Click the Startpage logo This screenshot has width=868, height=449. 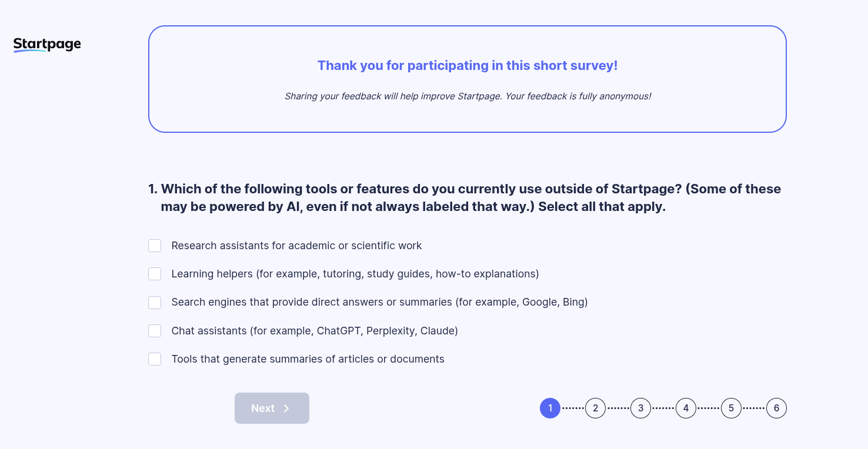47,45
